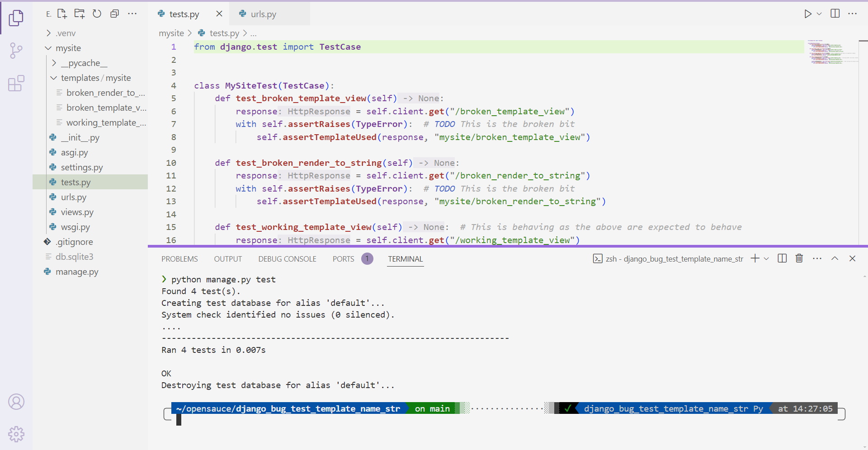Viewport: 868px width, 450px height.
Task: Switch to the PROBLEMS panel tab
Action: click(179, 259)
